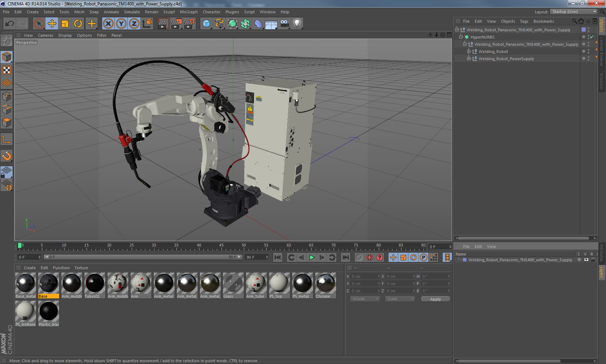
Task: Activate the Rotate tool
Action: (78, 24)
